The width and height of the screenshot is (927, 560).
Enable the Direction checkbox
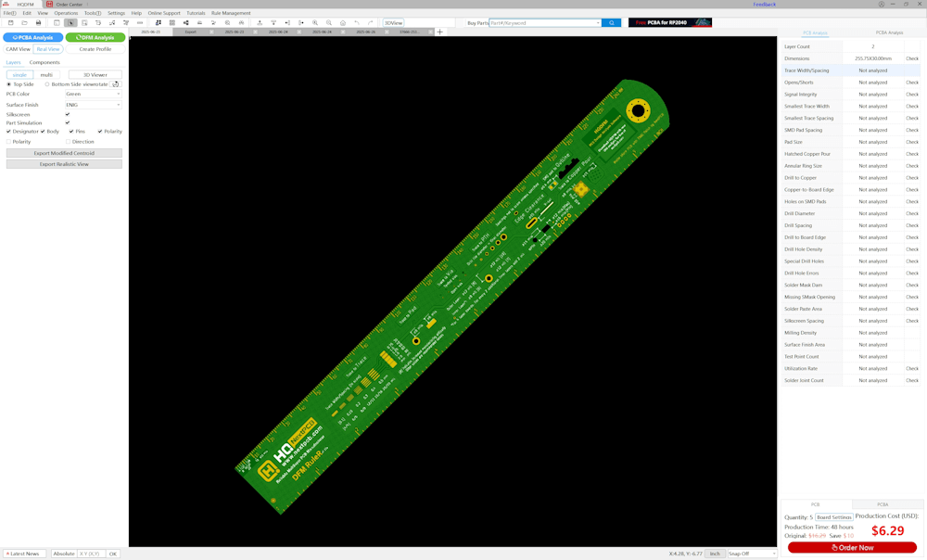click(x=68, y=142)
